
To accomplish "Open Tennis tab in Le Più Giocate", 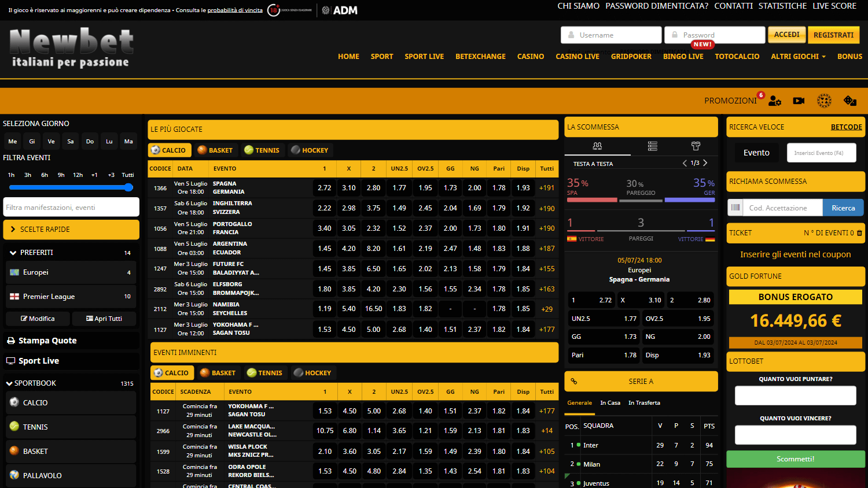I will click(x=262, y=150).
